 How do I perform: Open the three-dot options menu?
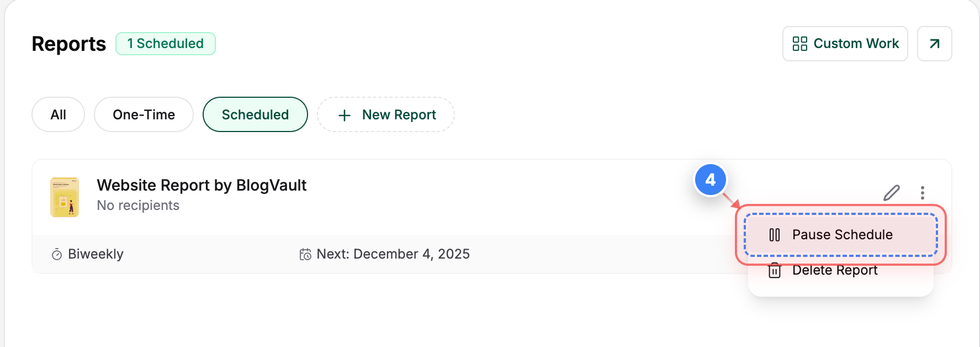tap(923, 192)
